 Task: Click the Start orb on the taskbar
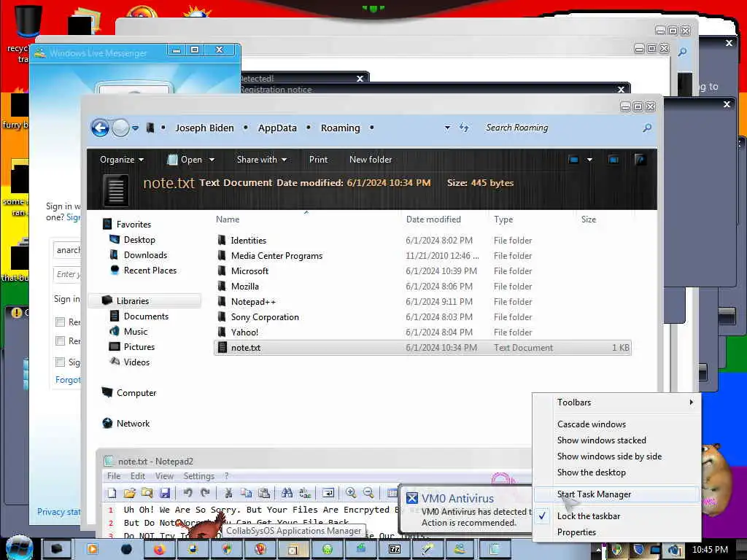pos(19,548)
